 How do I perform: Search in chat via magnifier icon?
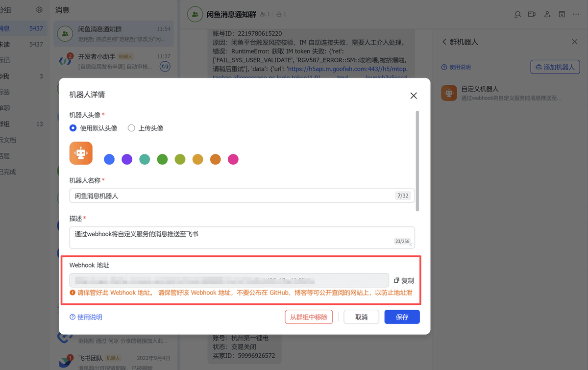pyautogui.click(x=517, y=14)
